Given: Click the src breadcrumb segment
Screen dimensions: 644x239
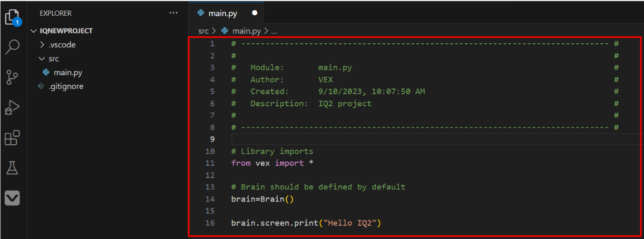Looking at the screenshot, I should click(203, 31).
